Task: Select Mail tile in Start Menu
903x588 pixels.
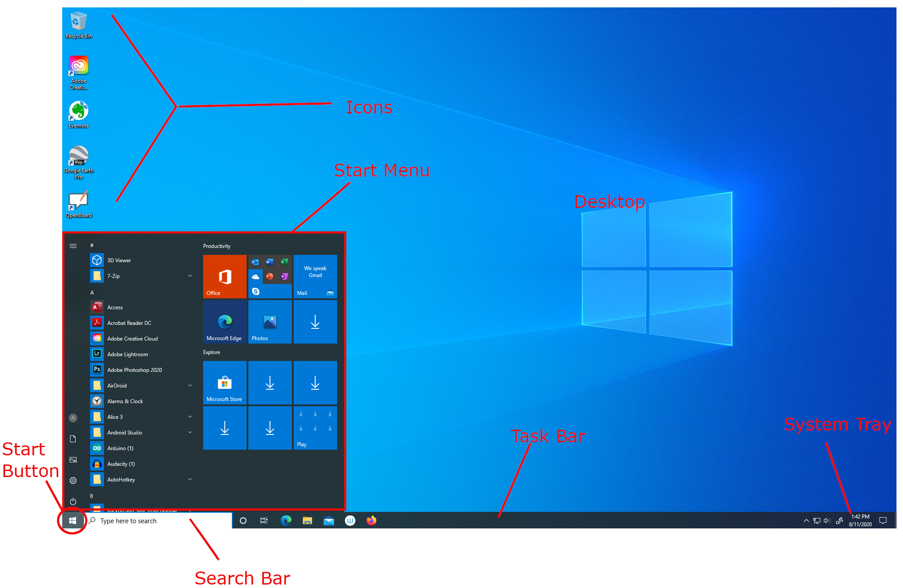Action: (315, 276)
